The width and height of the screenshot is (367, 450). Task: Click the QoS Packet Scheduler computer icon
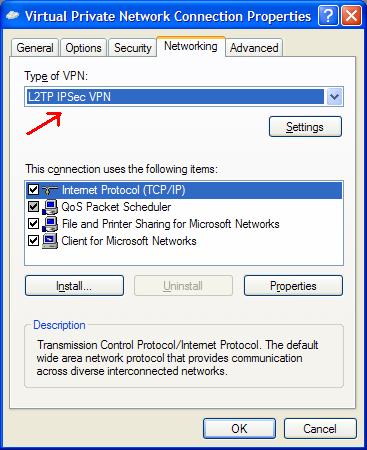pos(50,207)
